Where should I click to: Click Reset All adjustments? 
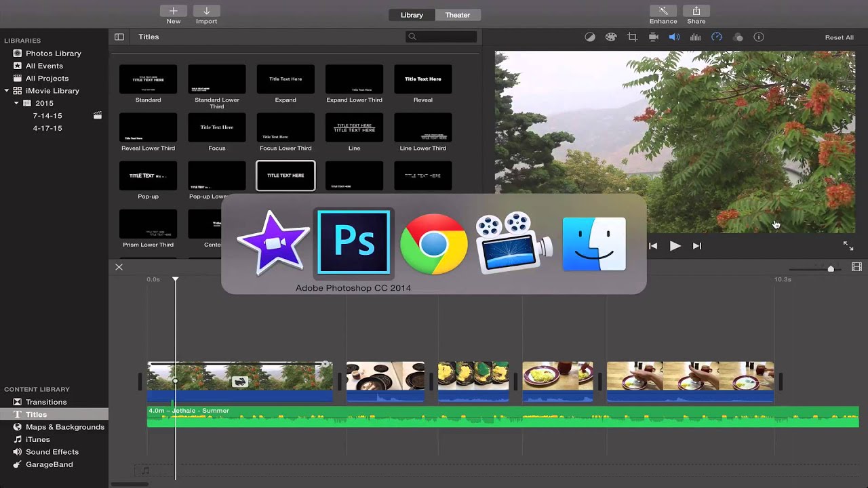tap(839, 37)
